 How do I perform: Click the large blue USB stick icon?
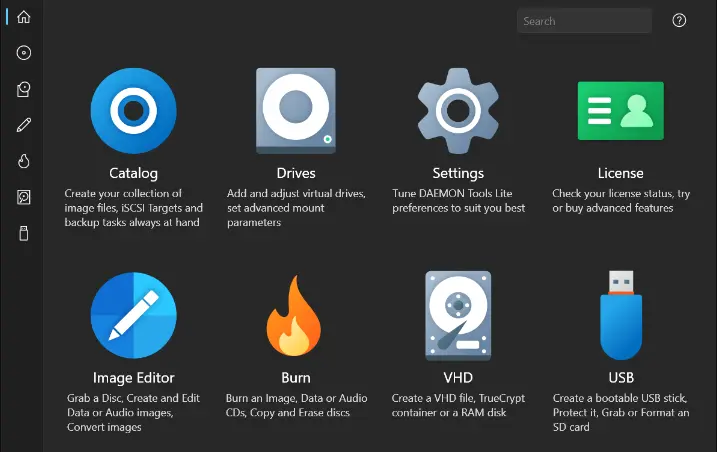pyautogui.click(x=621, y=315)
